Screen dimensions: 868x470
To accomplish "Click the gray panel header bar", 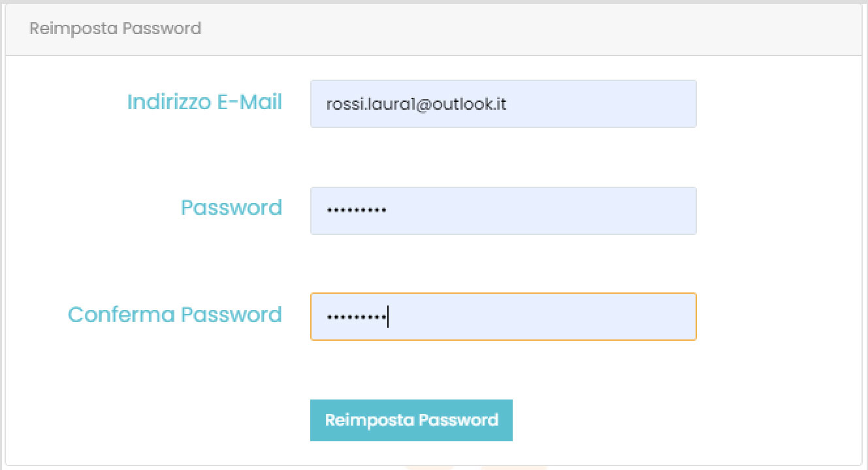I will click(x=522, y=29).
